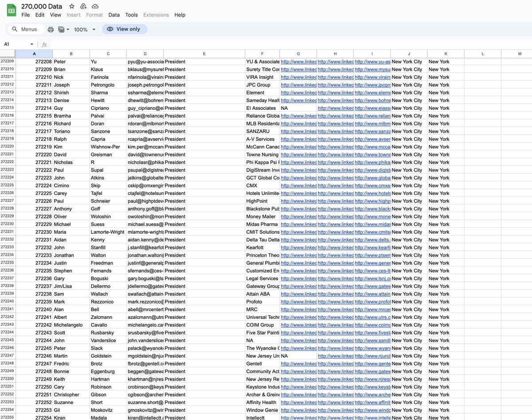Open the View menu
This screenshot has width=532, height=420.
55,15
